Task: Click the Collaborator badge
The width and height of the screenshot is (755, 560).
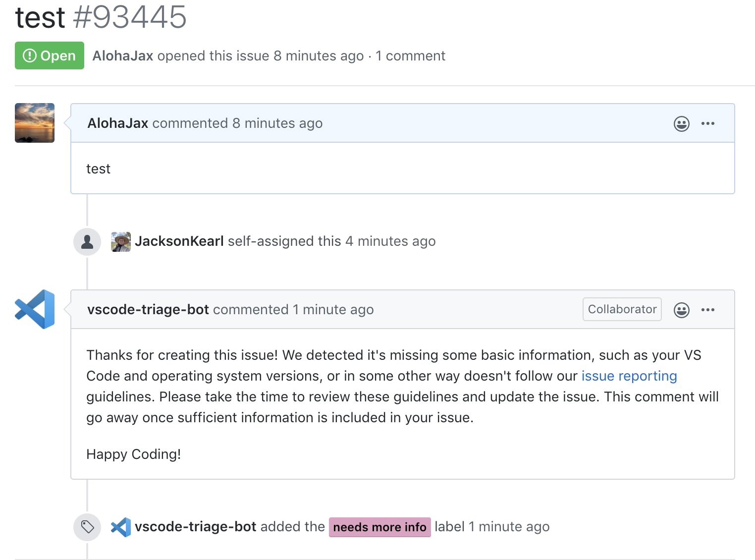Action: [622, 309]
